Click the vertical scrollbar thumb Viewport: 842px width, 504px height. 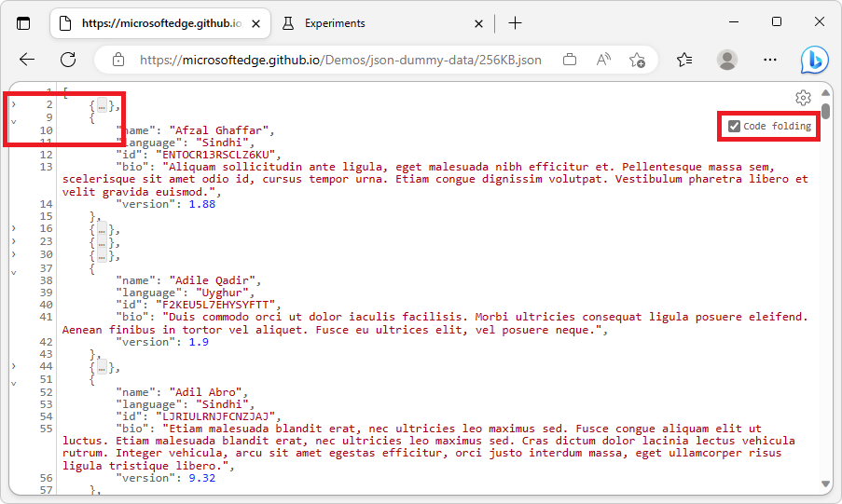(825, 111)
